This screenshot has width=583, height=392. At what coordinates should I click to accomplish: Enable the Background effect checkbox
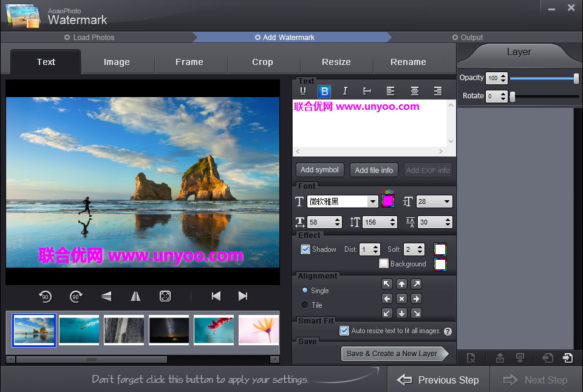pyautogui.click(x=383, y=263)
